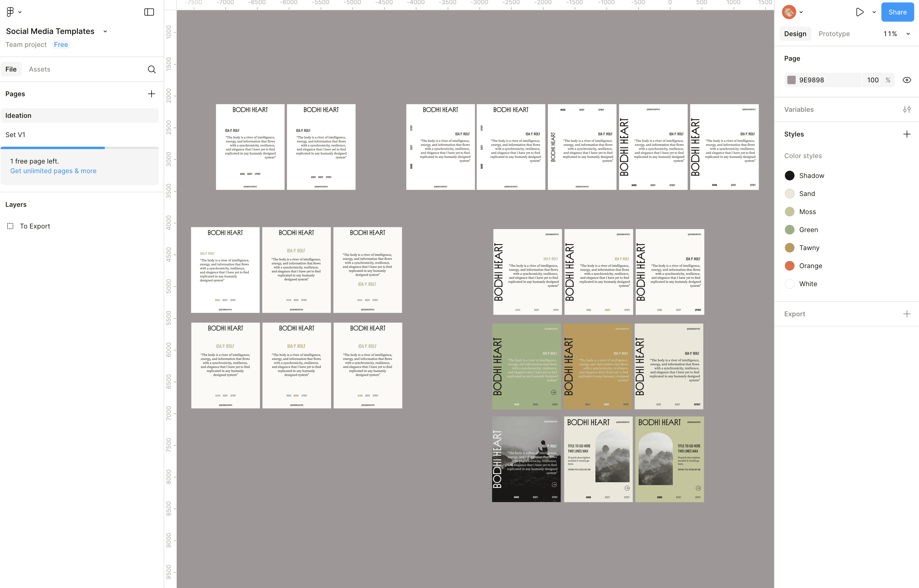The image size is (919, 588).
Task: Expand the Social Media Templates file dropdown
Action: [x=106, y=31]
